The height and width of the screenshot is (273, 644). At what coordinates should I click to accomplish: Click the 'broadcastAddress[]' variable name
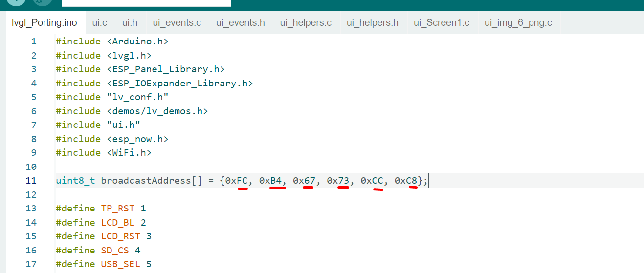[152, 181]
